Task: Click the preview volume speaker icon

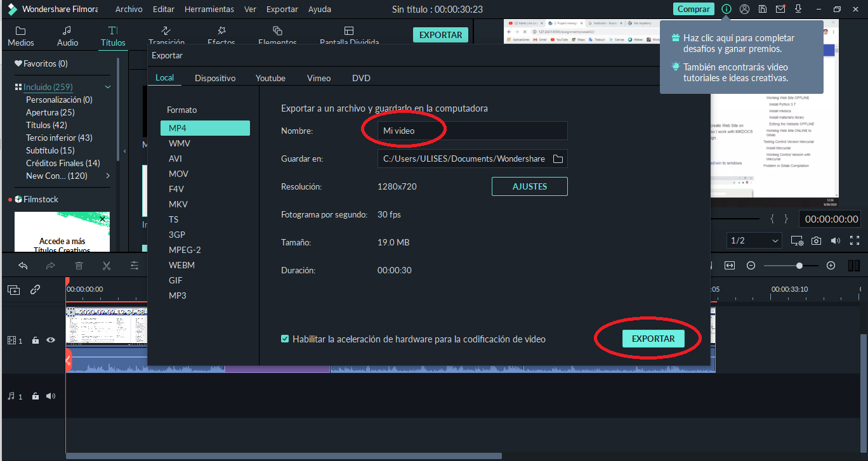Action: (836, 240)
